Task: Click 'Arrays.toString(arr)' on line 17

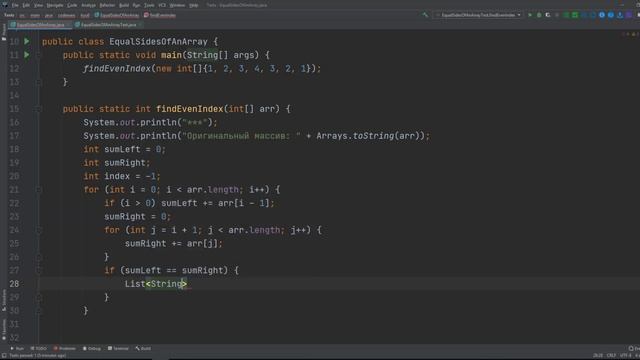Action: click(x=368, y=136)
